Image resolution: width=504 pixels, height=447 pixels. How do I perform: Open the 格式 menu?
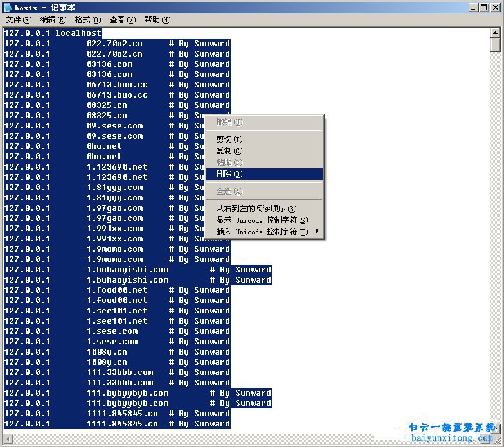[x=87, y=20]
